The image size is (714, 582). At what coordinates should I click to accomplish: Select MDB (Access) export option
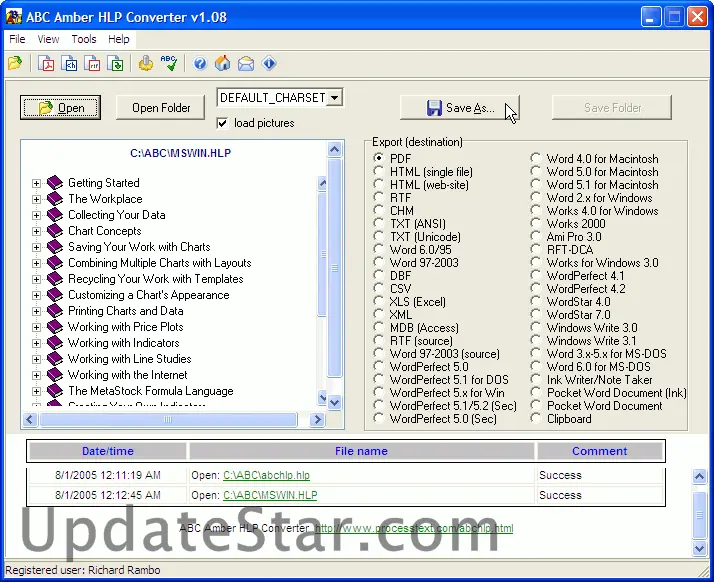[x=378, y=327]
